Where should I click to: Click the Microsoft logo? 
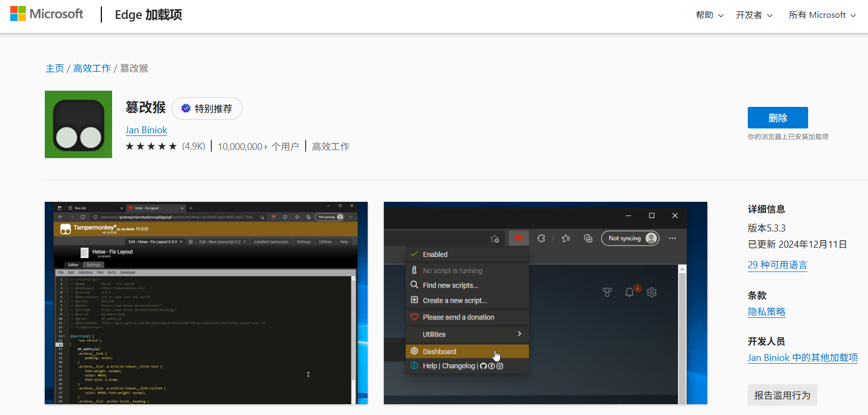tap(47, 14)
